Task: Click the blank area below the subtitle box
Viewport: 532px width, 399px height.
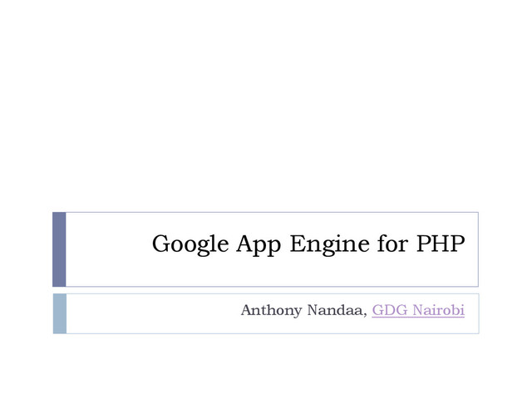Action: point(266,367)
